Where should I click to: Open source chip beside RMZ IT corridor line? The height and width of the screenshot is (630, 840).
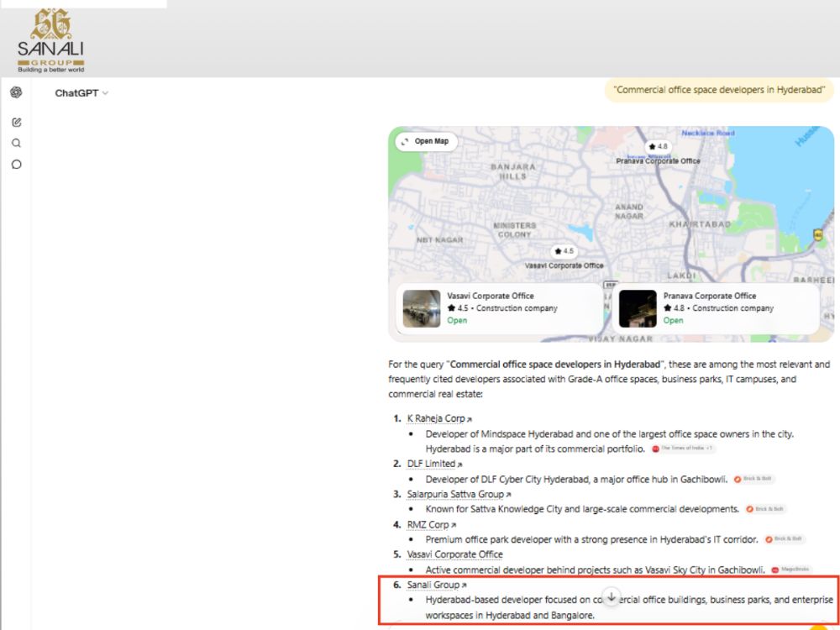click(785, 539)
